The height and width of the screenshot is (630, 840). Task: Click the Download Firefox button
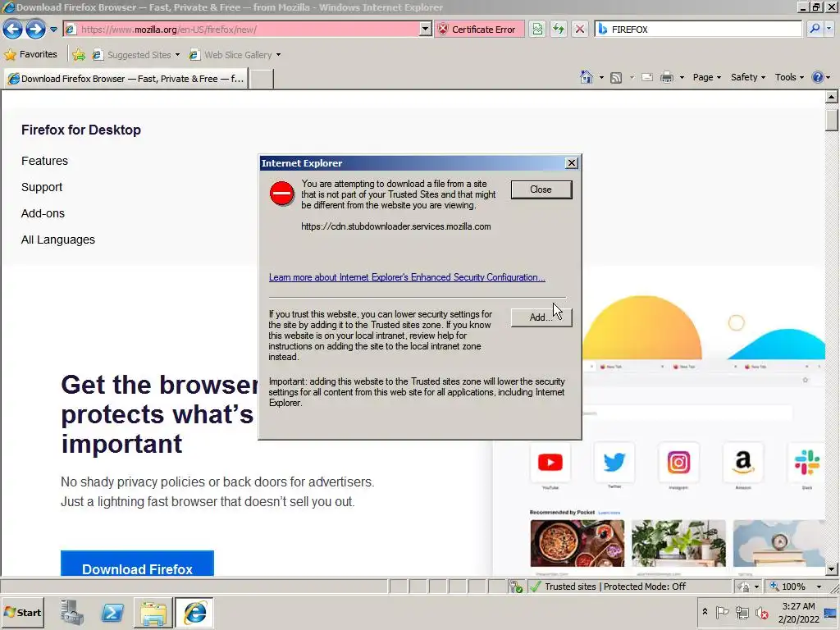point(137,564)
